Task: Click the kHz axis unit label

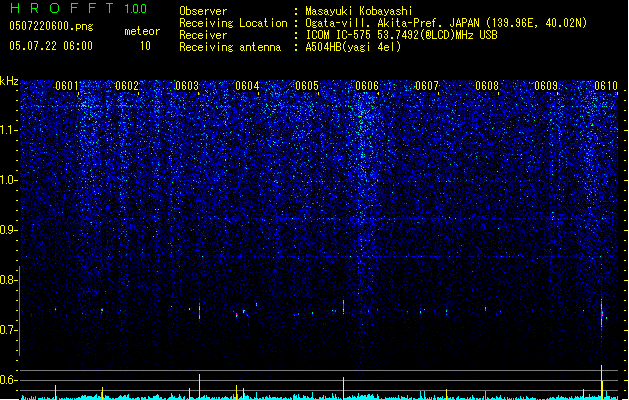Action: 9,81
